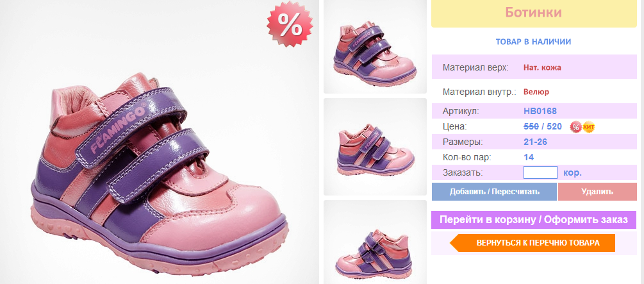Go to Перейти в корзину / Оформить заказ

[534, 220]
